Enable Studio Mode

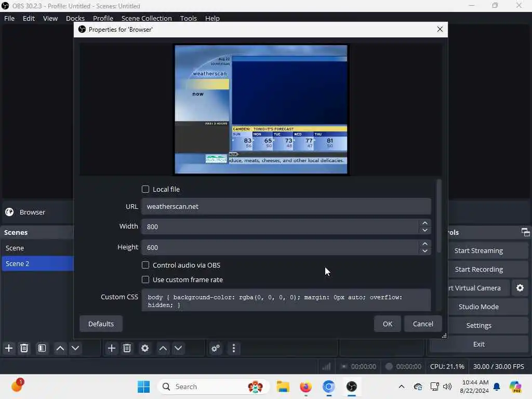[488, 307]
